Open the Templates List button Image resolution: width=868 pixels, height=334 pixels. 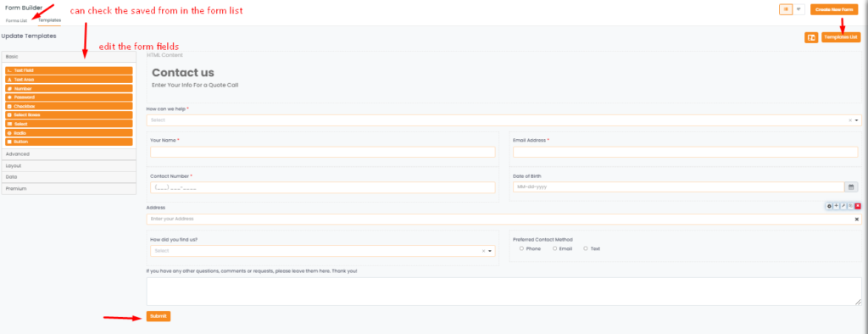(841, 37)
